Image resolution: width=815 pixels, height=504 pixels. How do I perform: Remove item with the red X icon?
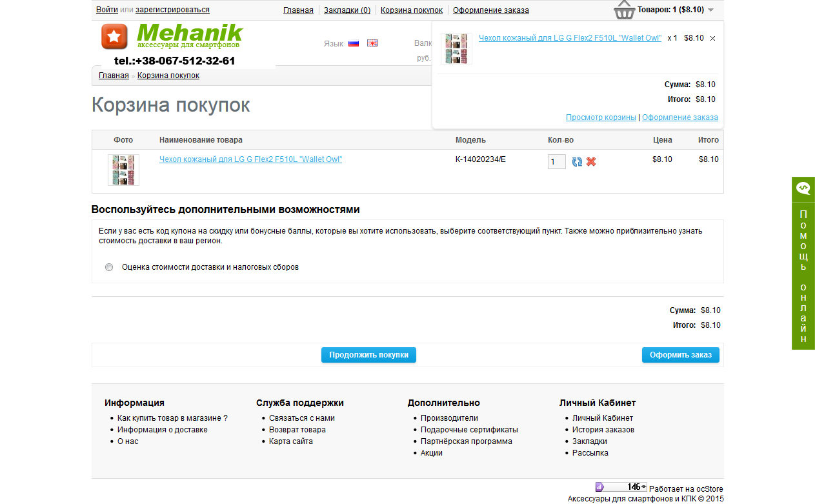click(x=591, y=161)
